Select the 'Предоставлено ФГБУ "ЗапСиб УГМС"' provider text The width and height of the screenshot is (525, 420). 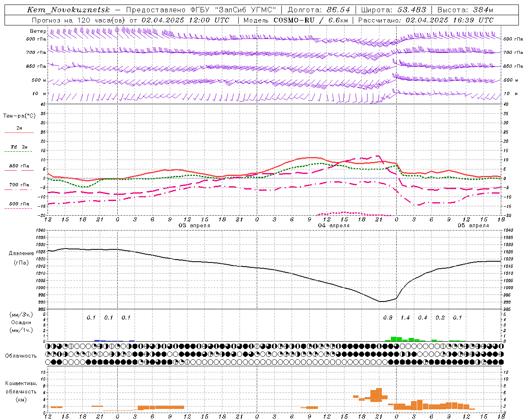point(201,10)
